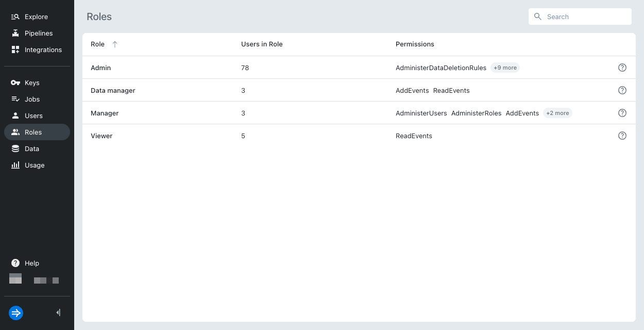The width and height of the screenshot is (644, 330).
Task: Click the AdministerDataDeletionRules permission
Action: 441,68
